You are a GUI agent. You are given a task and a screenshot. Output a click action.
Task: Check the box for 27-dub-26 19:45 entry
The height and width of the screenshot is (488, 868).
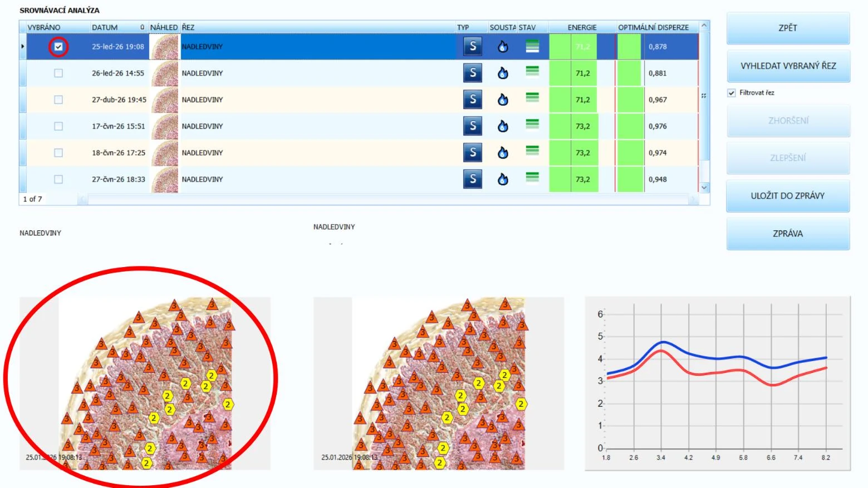58,100
